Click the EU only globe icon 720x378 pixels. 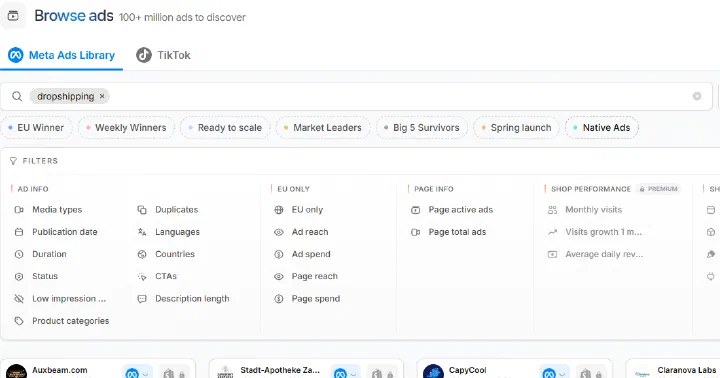click(279, 210)
